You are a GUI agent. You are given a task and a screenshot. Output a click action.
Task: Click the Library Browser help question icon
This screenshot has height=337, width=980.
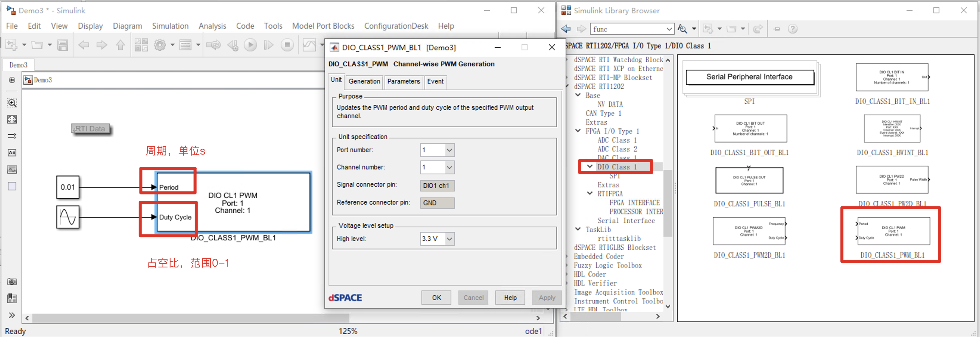(793, 29)
